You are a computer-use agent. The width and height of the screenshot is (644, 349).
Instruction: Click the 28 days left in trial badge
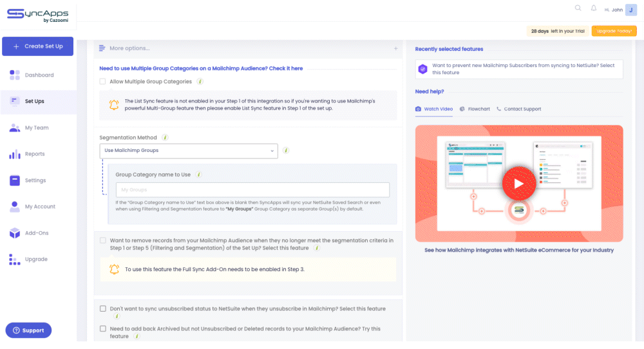click(558, 31)
